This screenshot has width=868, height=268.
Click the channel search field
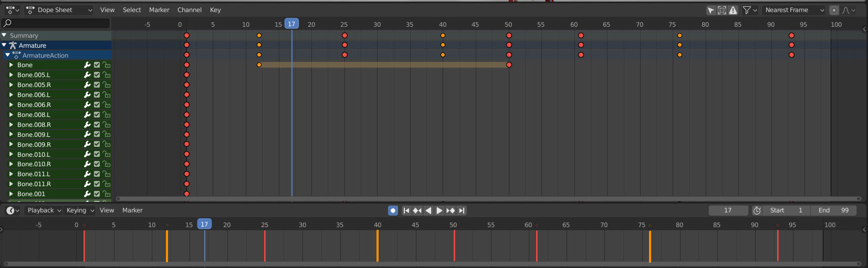click(x=56, y=23)
